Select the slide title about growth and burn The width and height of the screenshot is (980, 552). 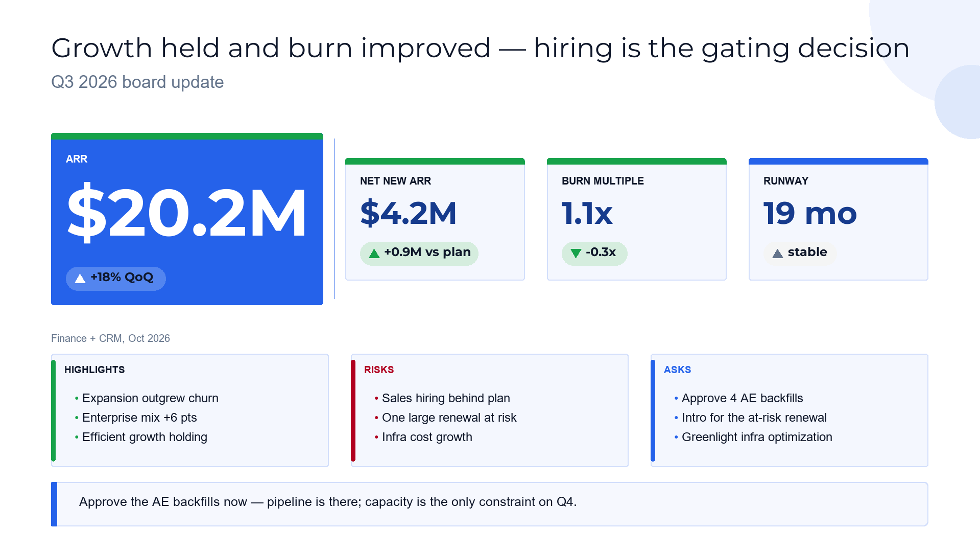tap(481, 48)
